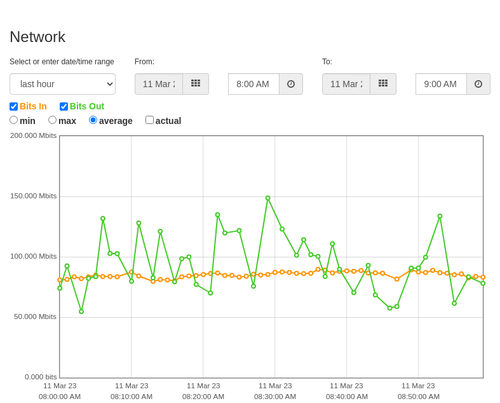Click the '08:30:00 AM' x-axis label
Image resolution: width=500 pixels, height=403 pixels.
[x=275, y=397]
